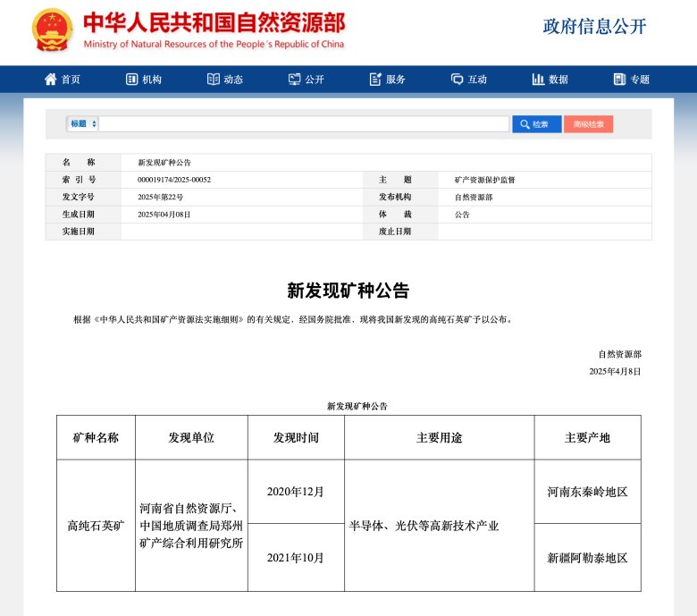This screenshot has height=616, width=697.
Task: Click the monitor icon beside 公开
Action: pos(294,79)
